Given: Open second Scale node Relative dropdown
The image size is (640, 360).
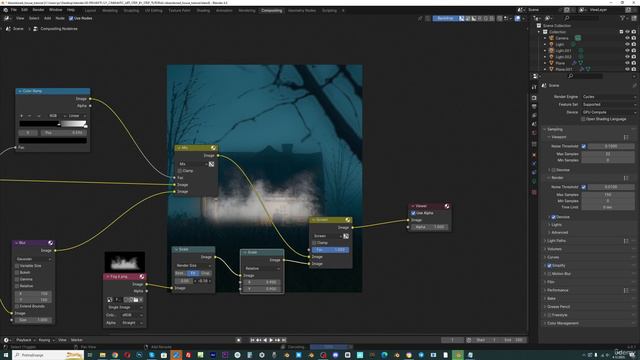Looking at the screenshot, I should point(262,269).
